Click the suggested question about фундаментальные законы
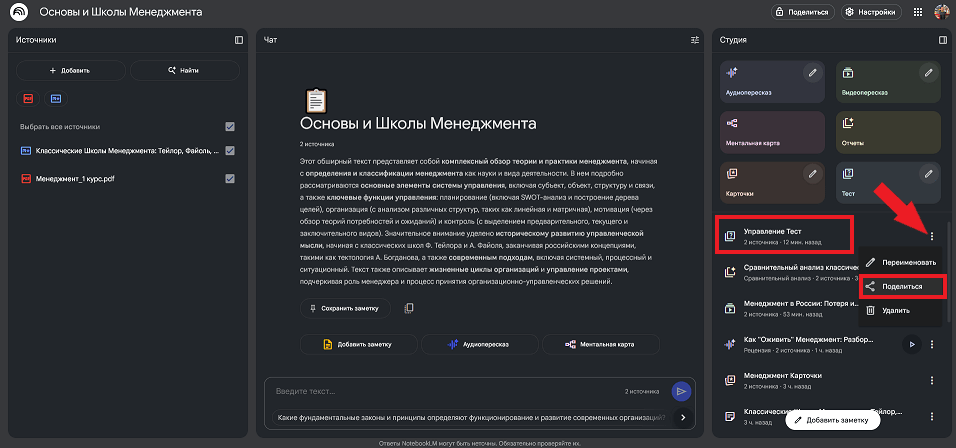 click(471, 418)
